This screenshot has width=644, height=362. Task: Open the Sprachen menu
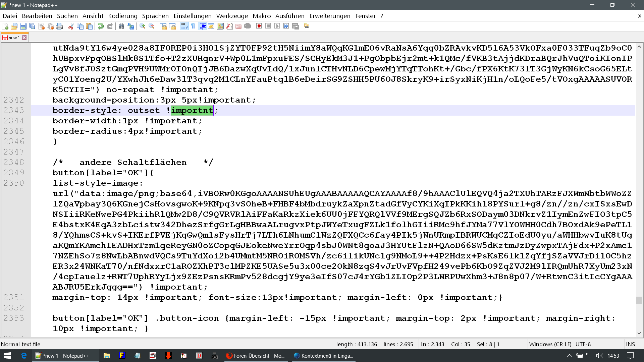155,16
